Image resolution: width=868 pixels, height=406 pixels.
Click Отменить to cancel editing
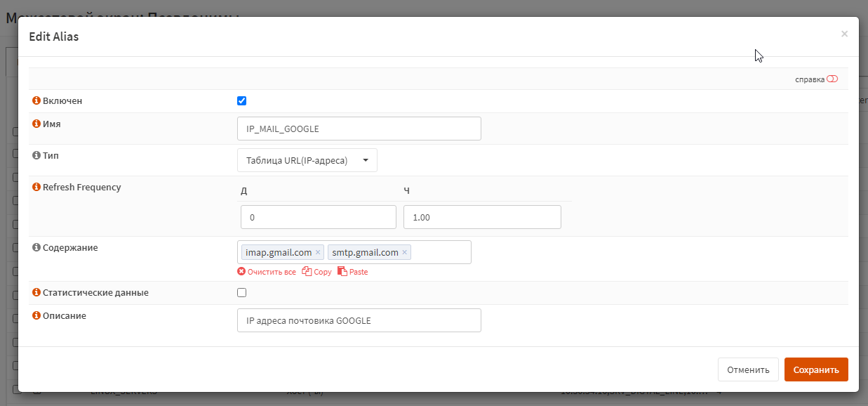(748, 369)
